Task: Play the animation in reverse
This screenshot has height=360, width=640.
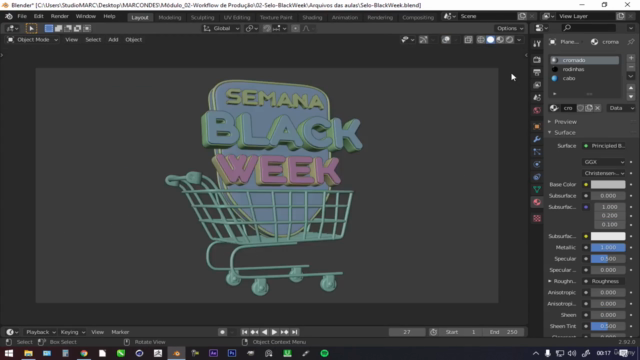Action: tap(264, 332)
